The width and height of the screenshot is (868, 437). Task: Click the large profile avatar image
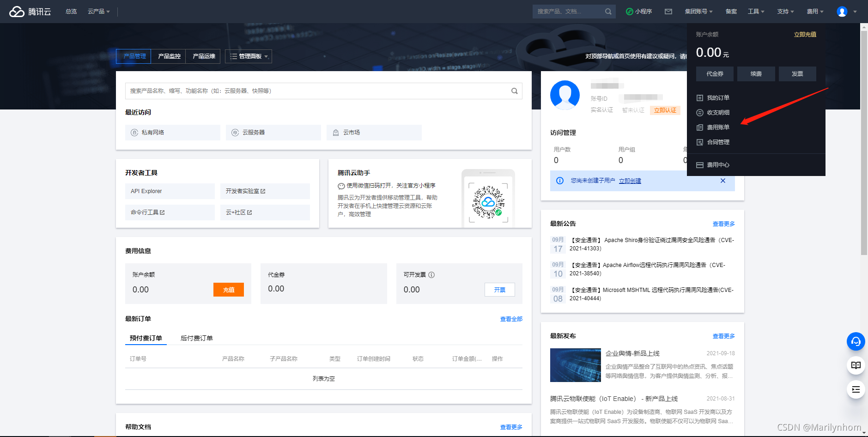pos(565,95)
